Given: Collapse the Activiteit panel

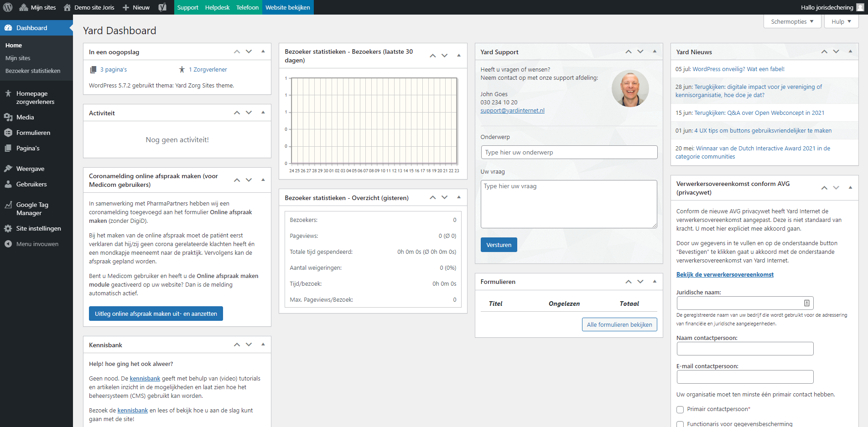Looking at the screenshot, I should (263, 113).
